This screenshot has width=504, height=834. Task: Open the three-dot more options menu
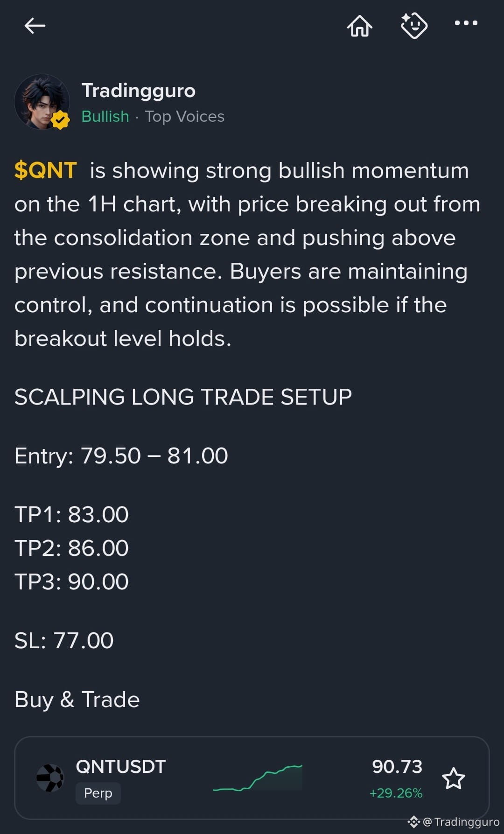click(x=466, y=23)
